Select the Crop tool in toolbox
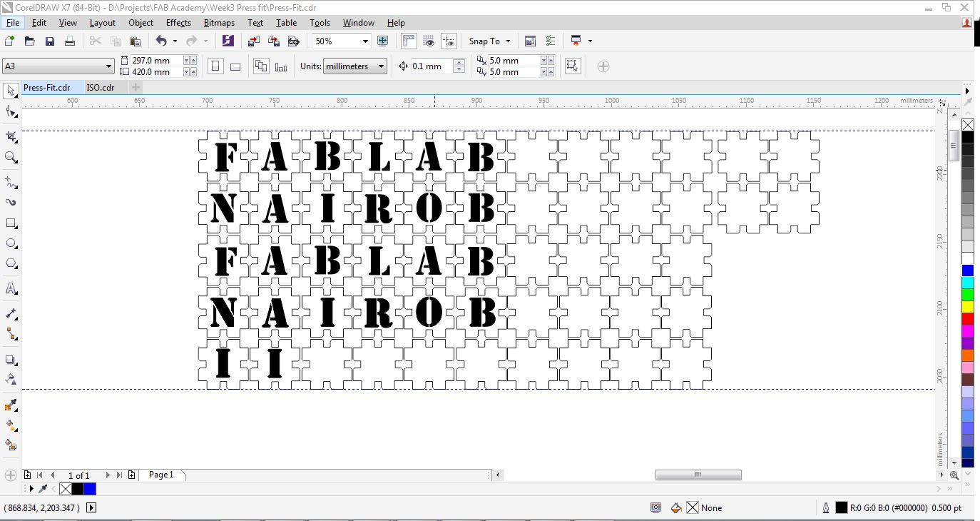This screenshot has width=980, height=521. click(x=11, y=136)
